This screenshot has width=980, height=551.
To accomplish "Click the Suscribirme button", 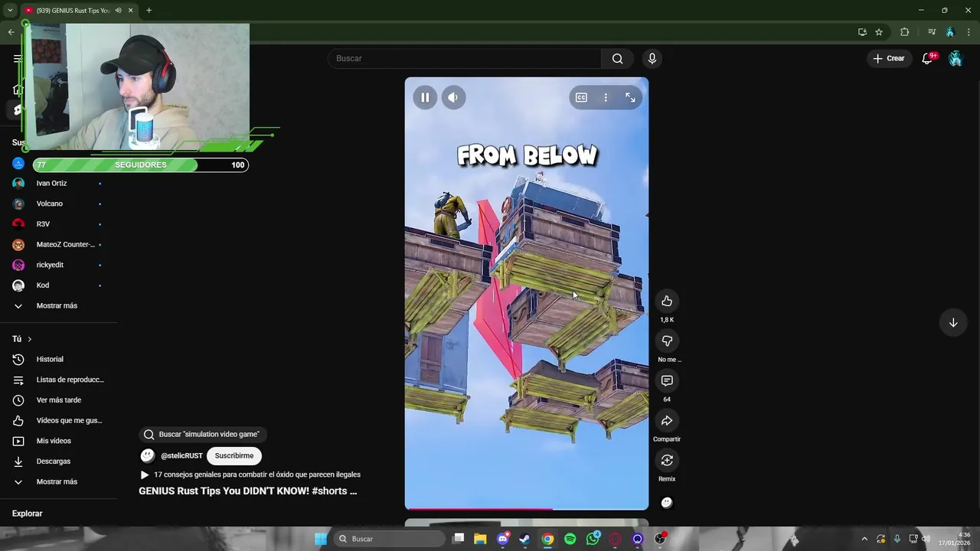I will point(234,455).
